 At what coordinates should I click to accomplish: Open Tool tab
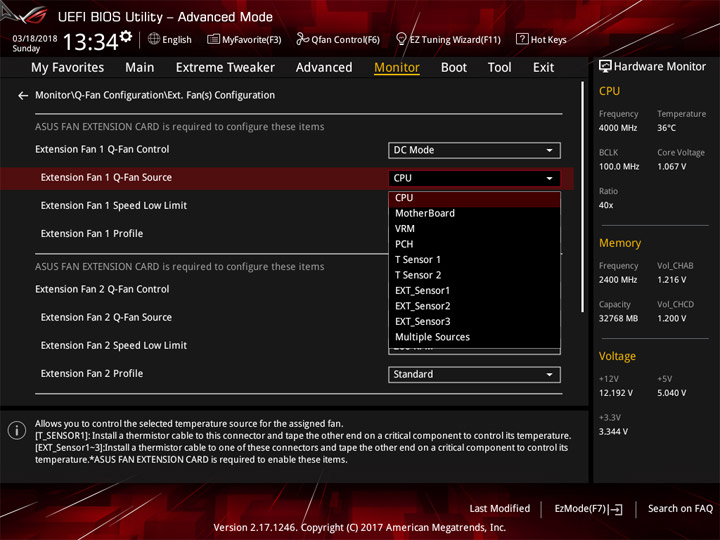coord(499,68)
